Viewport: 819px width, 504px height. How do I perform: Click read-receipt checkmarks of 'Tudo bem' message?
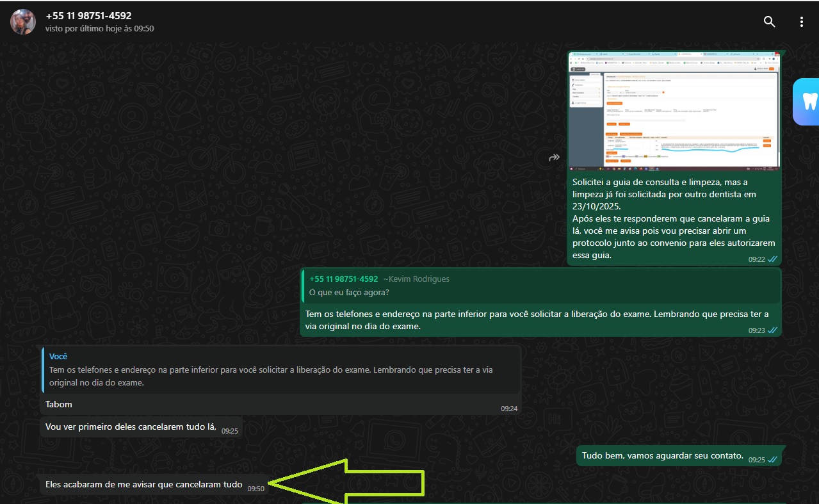point(772,460)
